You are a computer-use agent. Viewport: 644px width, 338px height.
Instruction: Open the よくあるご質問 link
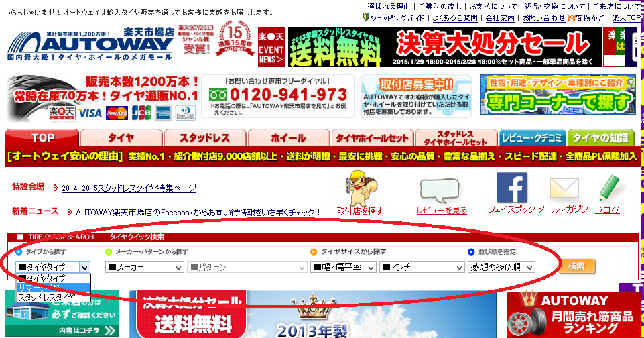point(455,18)
